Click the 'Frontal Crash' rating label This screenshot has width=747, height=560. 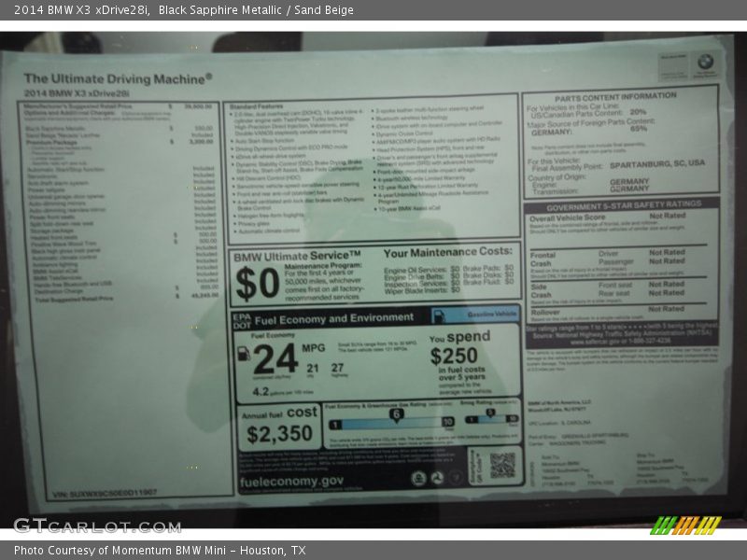pos(543,259)
